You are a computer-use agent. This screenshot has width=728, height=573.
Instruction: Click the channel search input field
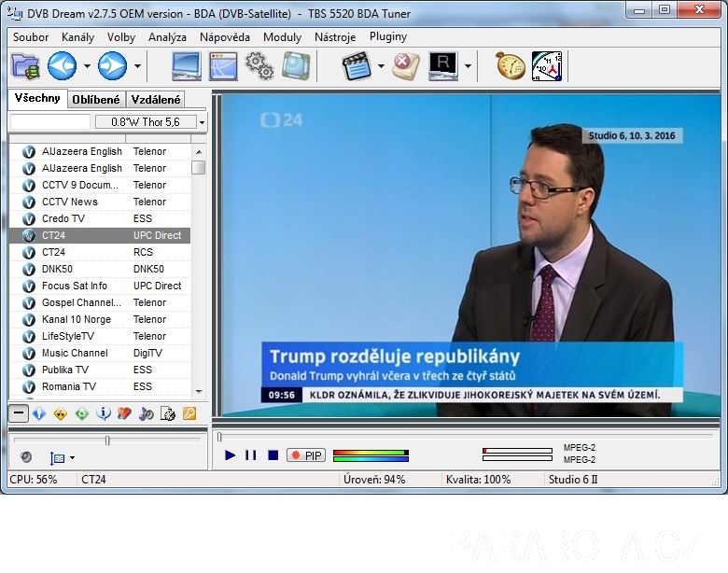[50, 122]
